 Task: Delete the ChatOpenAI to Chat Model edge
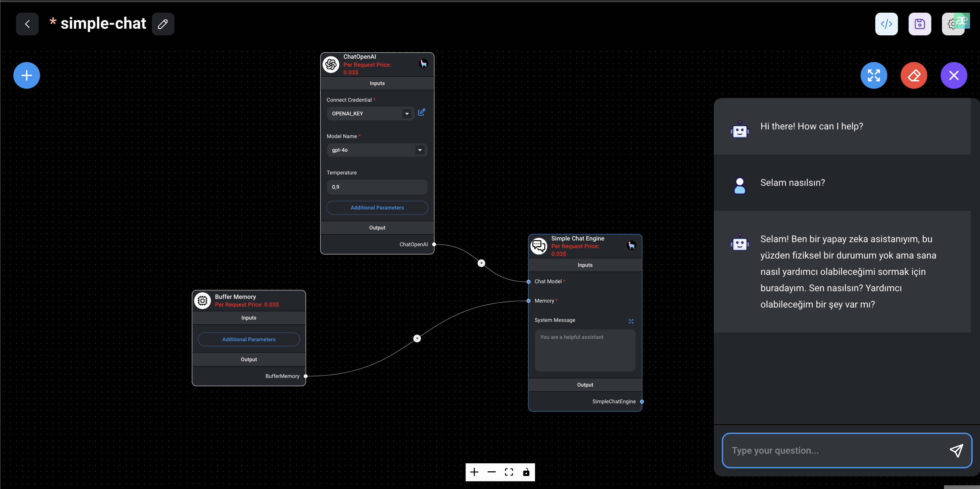481,263
